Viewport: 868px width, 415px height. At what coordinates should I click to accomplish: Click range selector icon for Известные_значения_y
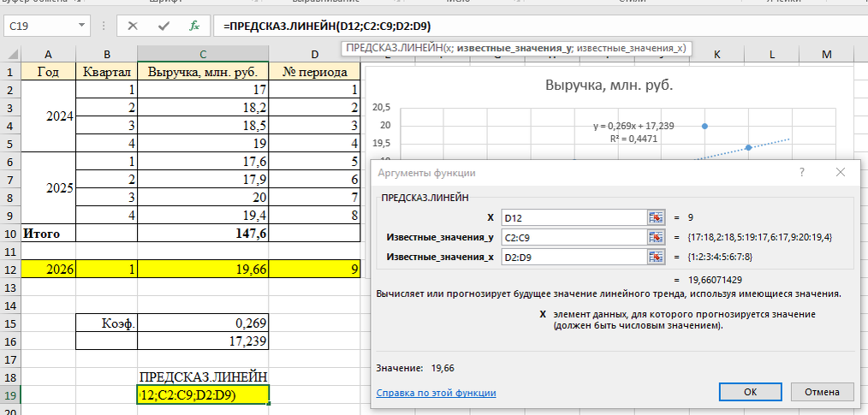tap(656, 237)
